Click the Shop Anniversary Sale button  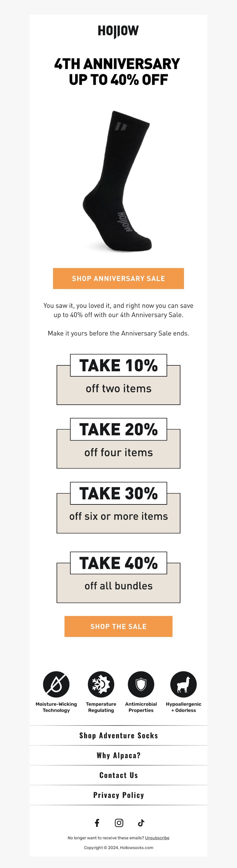coord(118,278)
